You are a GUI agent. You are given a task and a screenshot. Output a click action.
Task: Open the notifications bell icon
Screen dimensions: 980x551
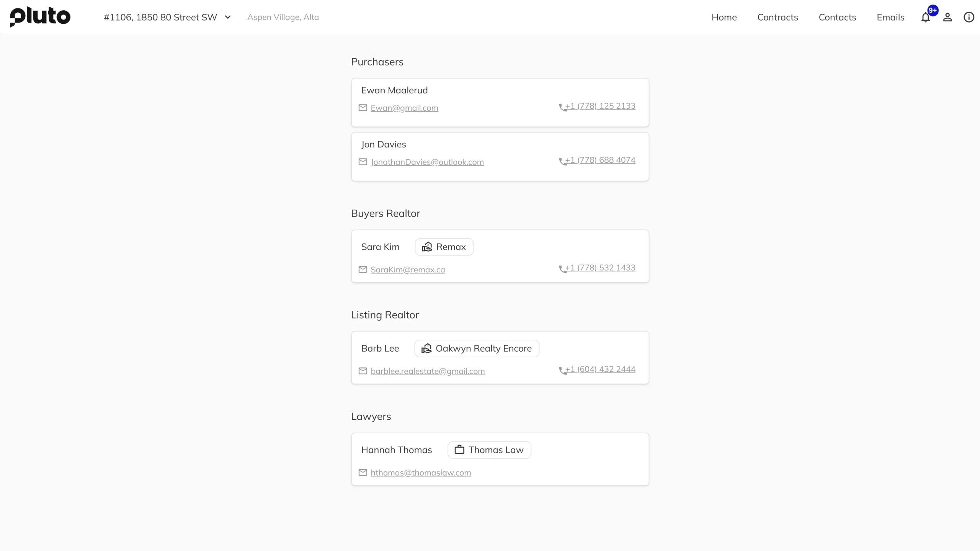pyautogui.click(x=926, y=17)
